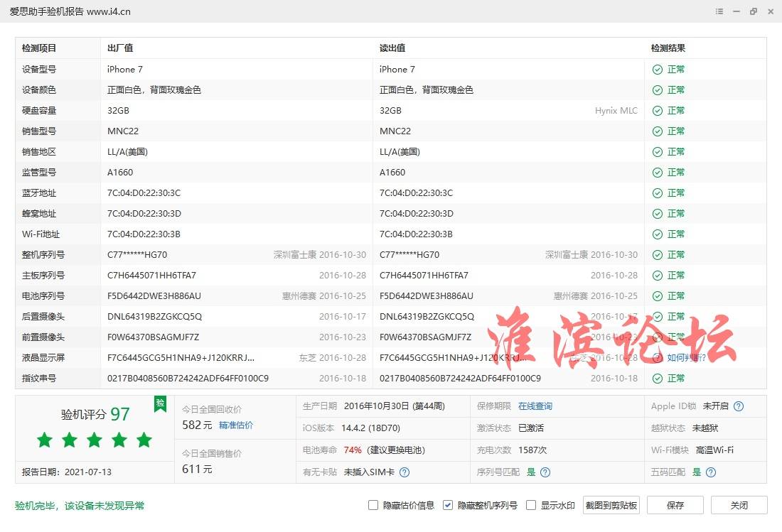Image resolution: width=782 pixels, height=532 pixels.
Task: Restore down the 验机报告 window
Action: pyautogui.click(x=754, y=11)
